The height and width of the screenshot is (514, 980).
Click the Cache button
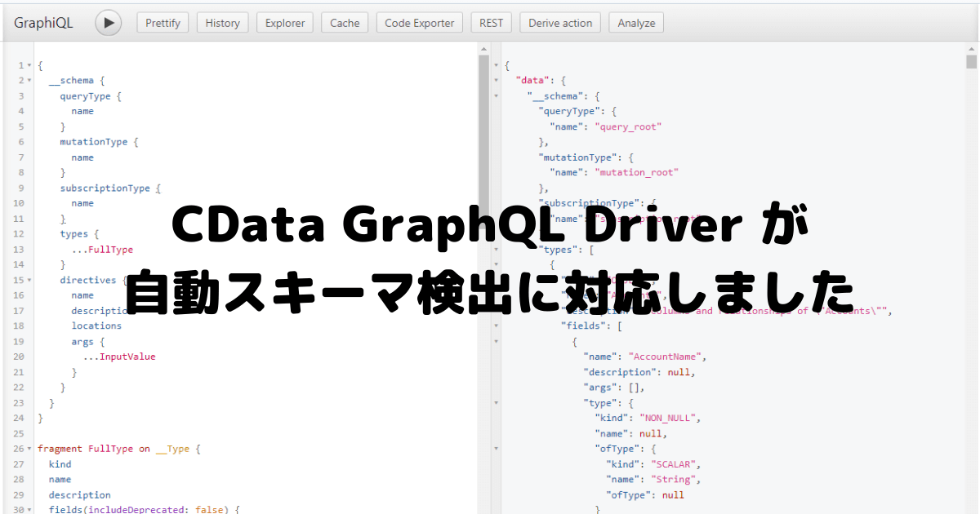(345, 23)
